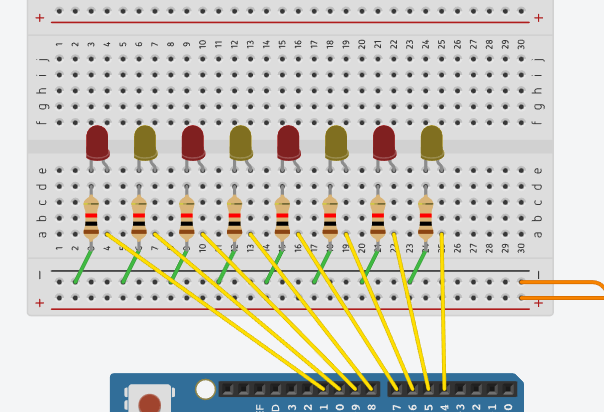Select the upper orange wire on negative rail
The image size is (604, 412).
click(562, 283)
